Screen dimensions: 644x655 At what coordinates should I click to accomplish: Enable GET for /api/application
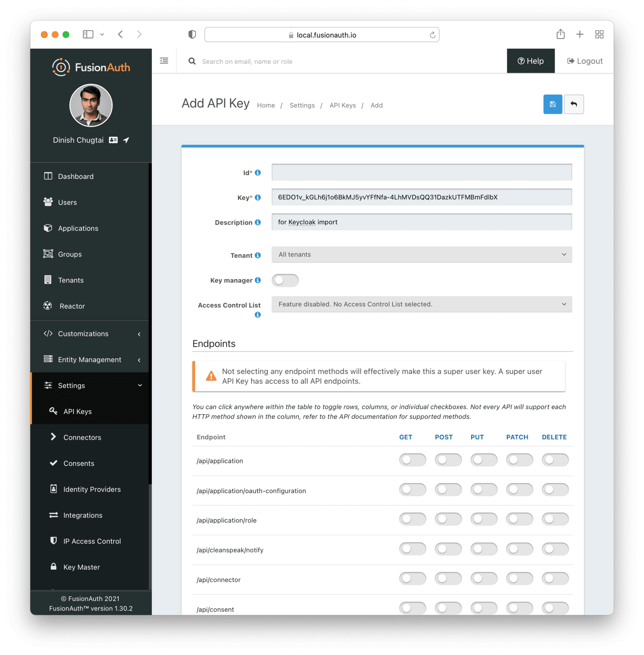413,460
